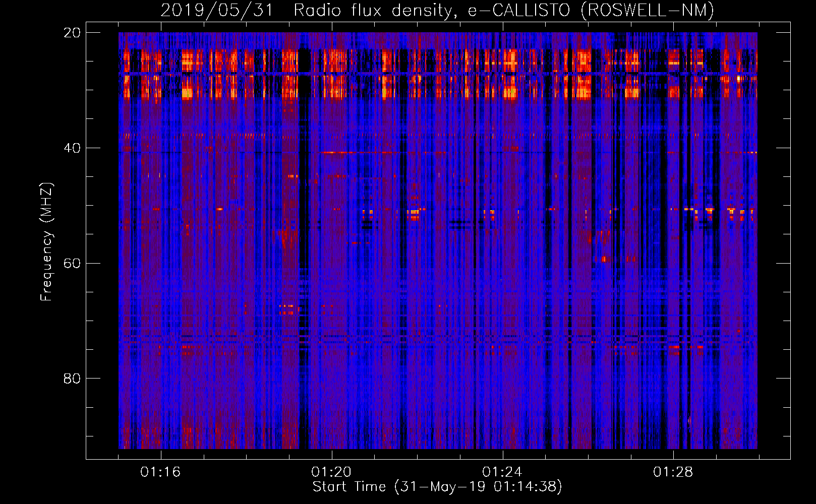Click the '01:20' time tick label
This screenshot has height=504, width=816.
pos(331,472)
